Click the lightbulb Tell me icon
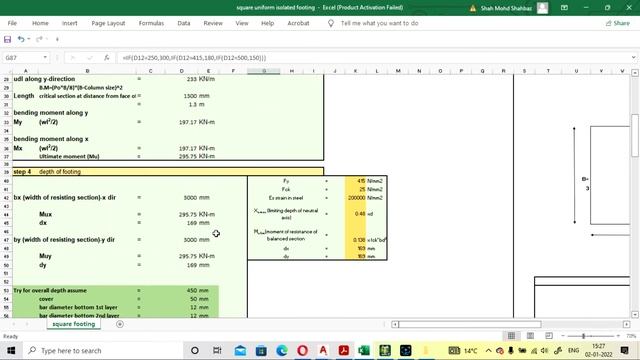The image size is (640, 360). point(331,23)
